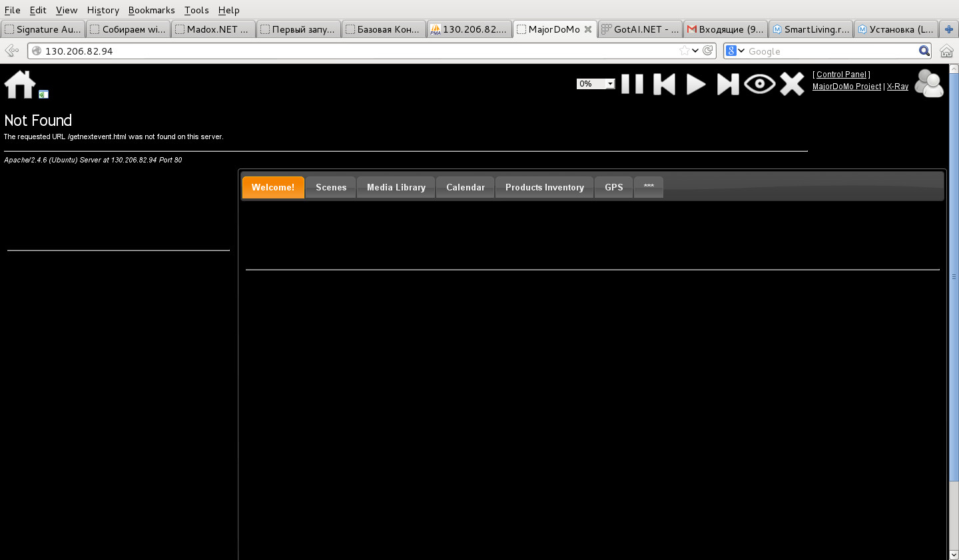Click the globe site-identity icon in the address bar
This screenshot has height=560, width=959.
pos(37,51)
